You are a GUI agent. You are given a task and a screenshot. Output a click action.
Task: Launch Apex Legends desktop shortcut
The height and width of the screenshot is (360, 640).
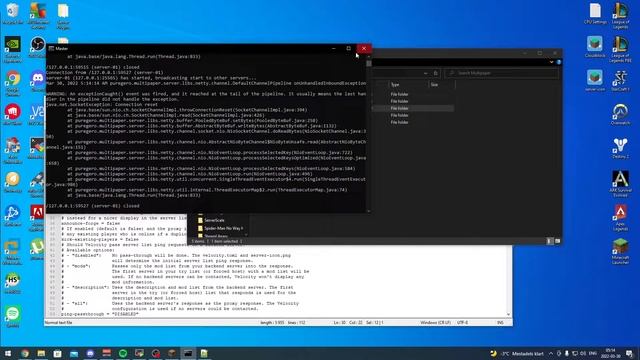tap(620, 218)
